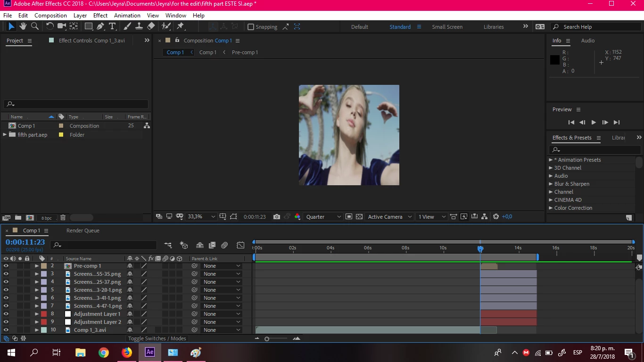Pick the Rectangle shape tool
Image resolution: width=644 pixels, height=362 pixels.
(x=88, y=26)
